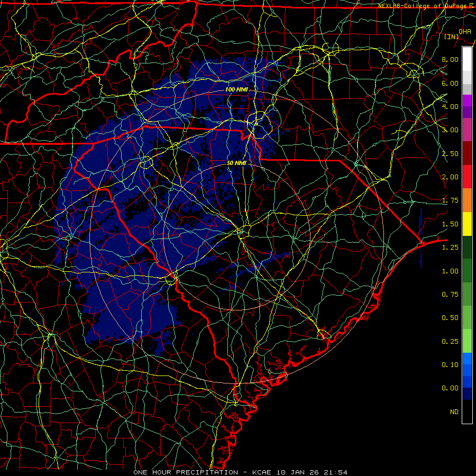This screenshot has width=476, height=476.
Task: Pick the bright red swatch on the color scale
Action: 467,177
